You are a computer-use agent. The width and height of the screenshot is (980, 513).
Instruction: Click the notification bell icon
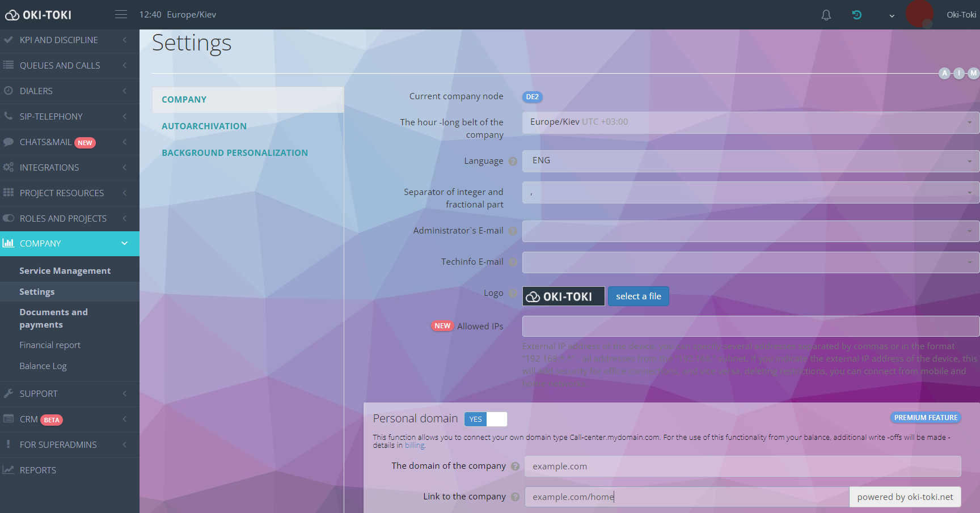coord(826,15)
